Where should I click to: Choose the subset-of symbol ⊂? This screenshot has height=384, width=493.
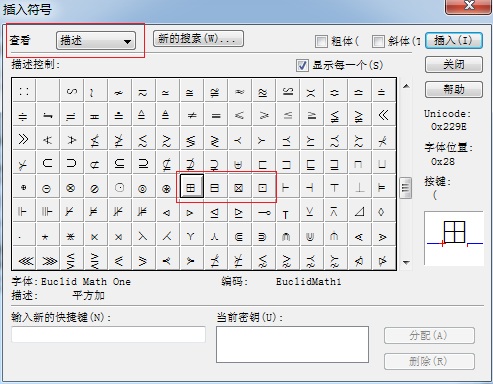coord(47,163)
